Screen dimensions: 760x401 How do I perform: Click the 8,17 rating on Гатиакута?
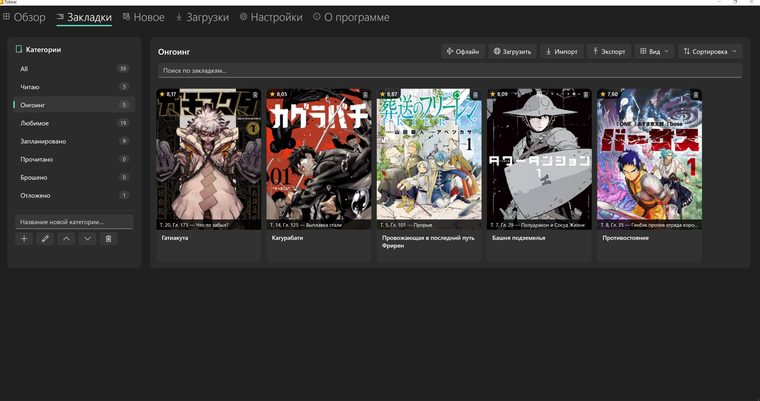[x=168, y=94]
